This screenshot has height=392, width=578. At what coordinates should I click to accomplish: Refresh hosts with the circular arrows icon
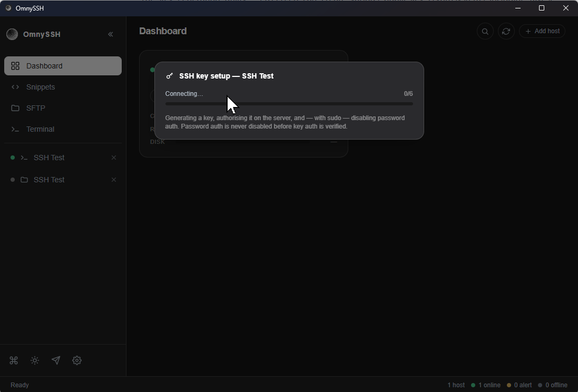click(506, 31)
